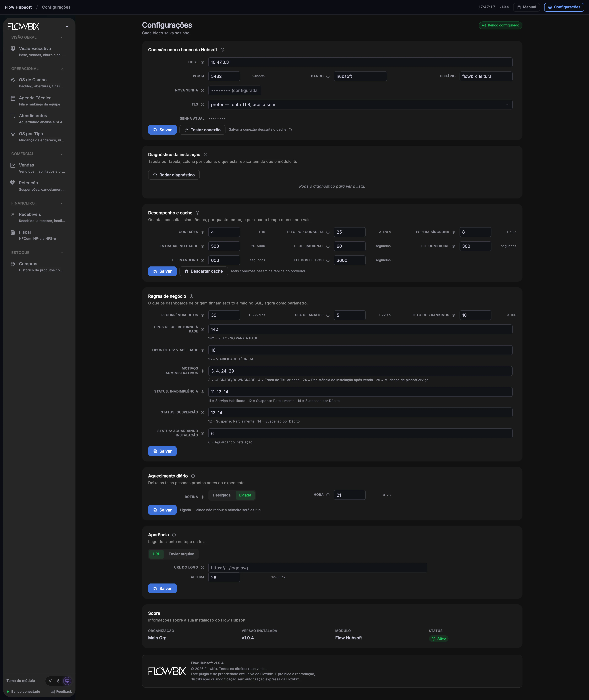Click info icon next to 'Desempenho e cache'
The height and width of the screenshot is (700, 589).
click(x=198, y=213)
